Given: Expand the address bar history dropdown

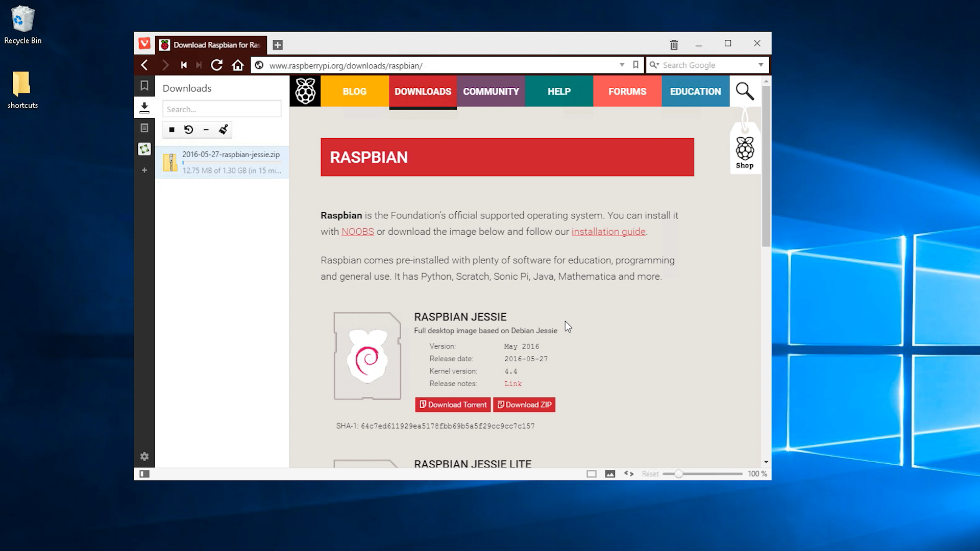Looking at the screenshot, I should [622, 65].
